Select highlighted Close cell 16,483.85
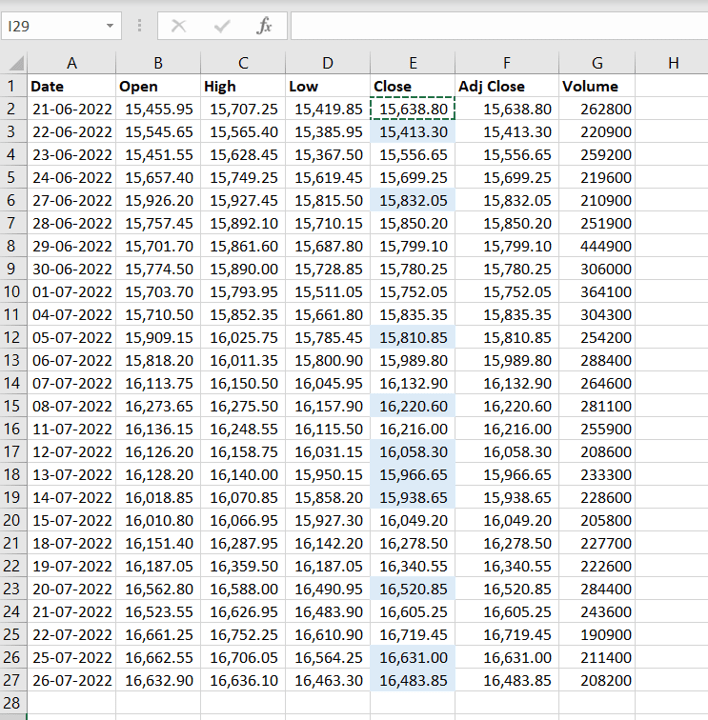This screenshot has height=720, width=708. click(x=413, y=680)
